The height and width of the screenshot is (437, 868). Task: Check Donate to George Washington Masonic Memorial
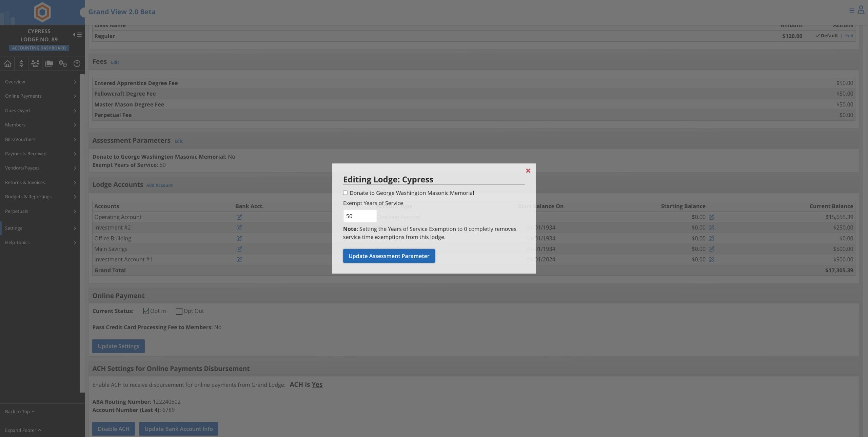tap(345, 193)
